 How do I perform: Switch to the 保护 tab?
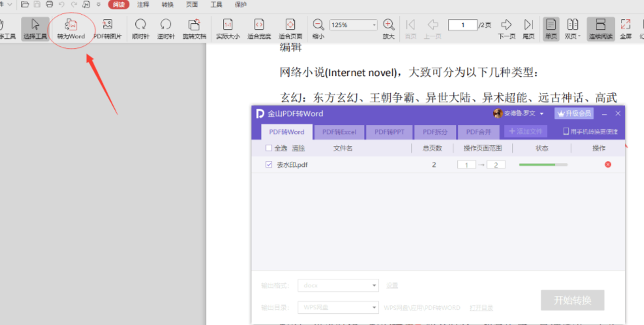pos(241,5)
